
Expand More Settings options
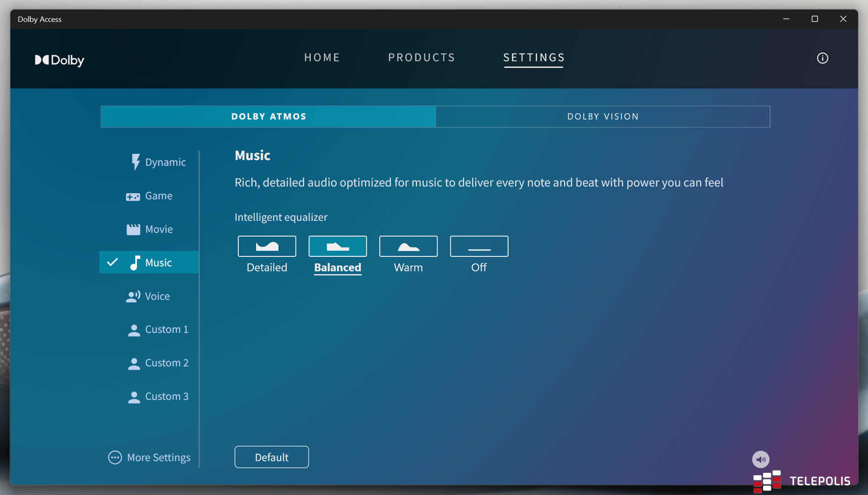pyautogui.click(x=149, y=457)
